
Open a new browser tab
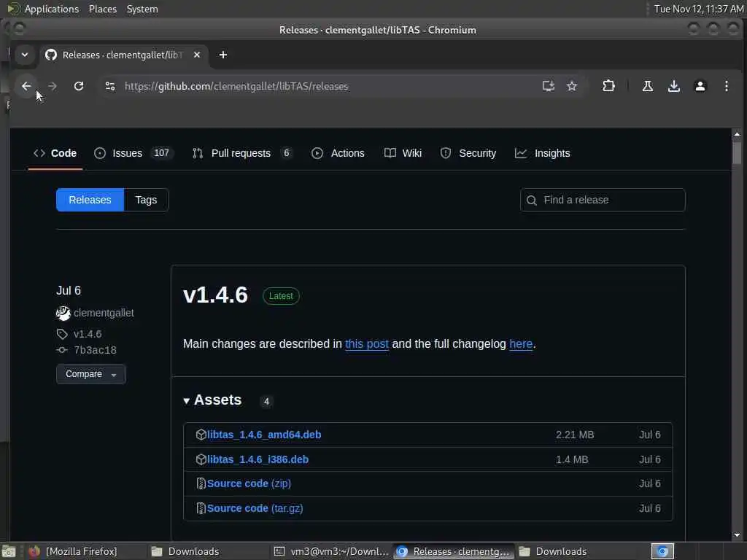pos(223,55)
